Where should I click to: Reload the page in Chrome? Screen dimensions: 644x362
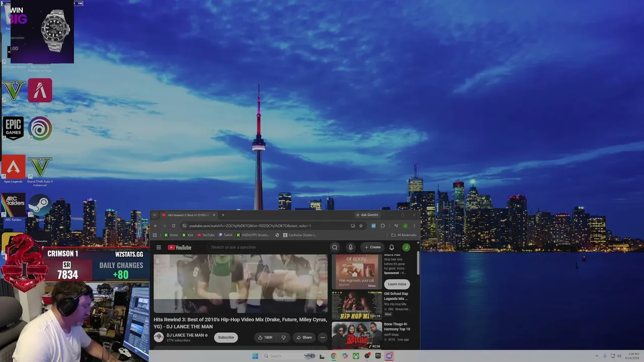pyautogui.click(x=174, y=226)
